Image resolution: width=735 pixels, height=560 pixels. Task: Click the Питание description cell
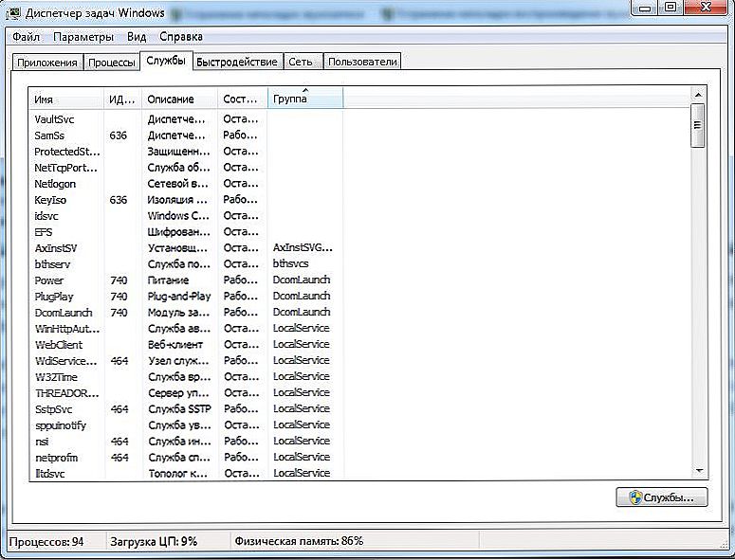coord(168,280)
